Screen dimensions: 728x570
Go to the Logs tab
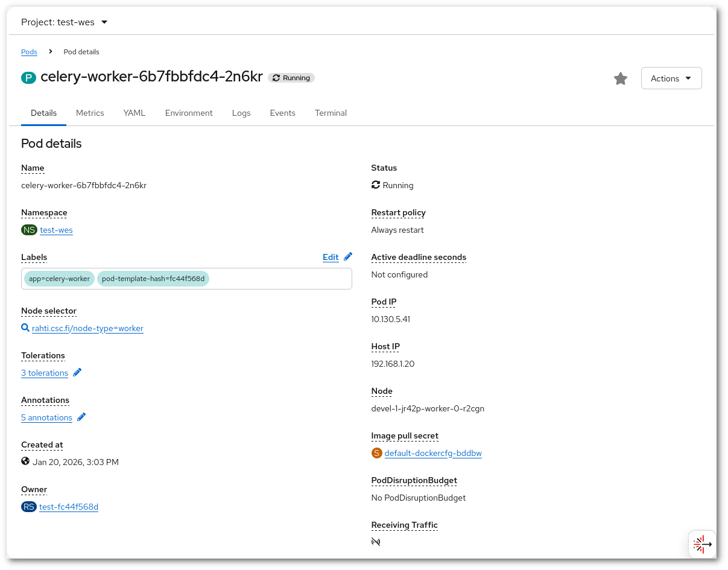(241, 113)
